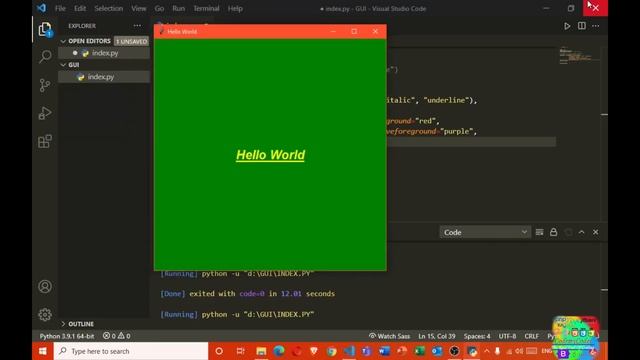Toggle output scroll lock

(553, 232)
